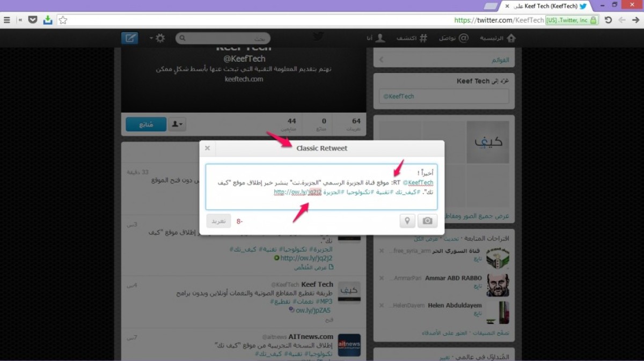Click the camera icon to add photo
The image size is (644, 361).
(427, 221)
